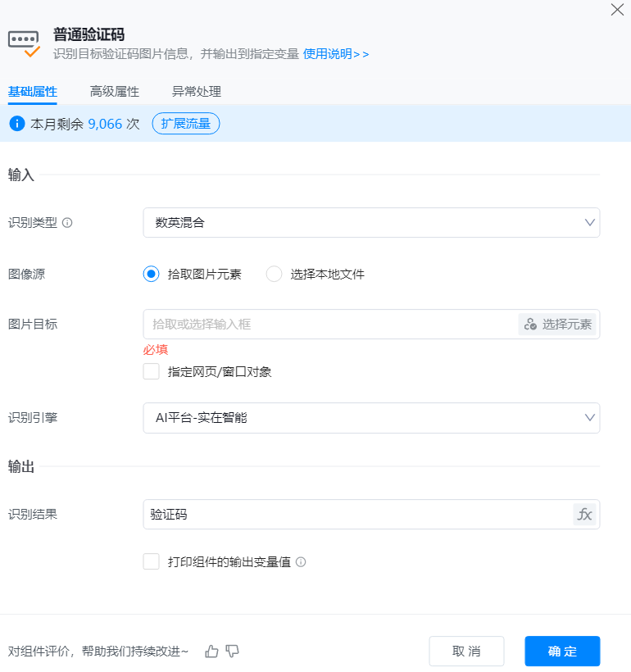Click the info icon beside 打印组件的输出变量值
Screen dimensions: 631x672
tap(301, 562)
